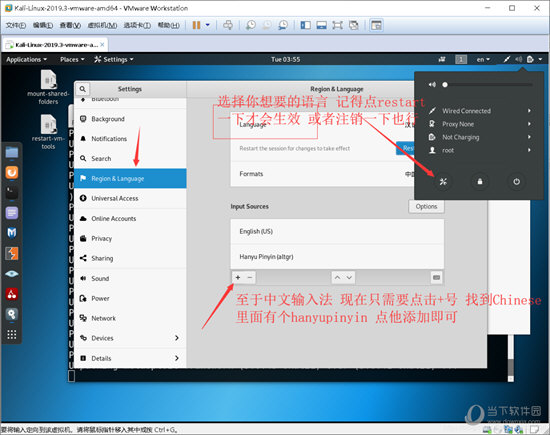Launch Metasploit icon in the dock
The height and width of the screenshot is (435, 550).
(12, 233)
